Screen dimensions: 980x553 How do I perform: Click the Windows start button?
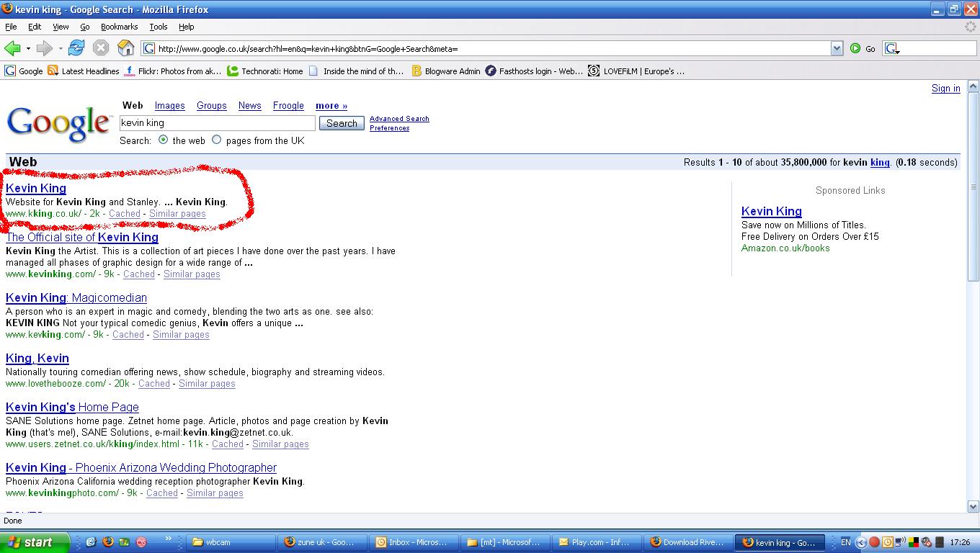coord(35,542)
